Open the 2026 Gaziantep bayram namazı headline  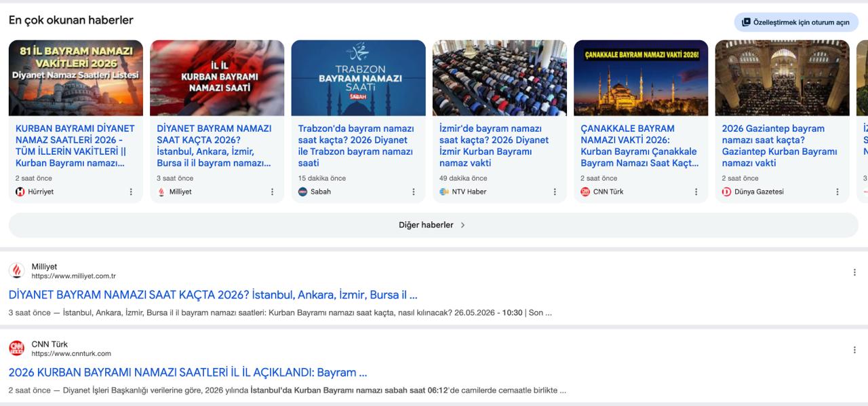[x=780, y=146]
